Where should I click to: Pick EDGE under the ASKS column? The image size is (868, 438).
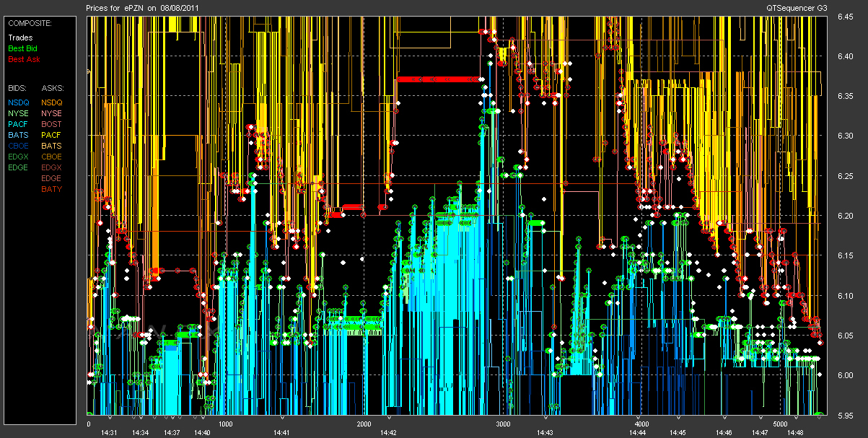click(52, 178)
